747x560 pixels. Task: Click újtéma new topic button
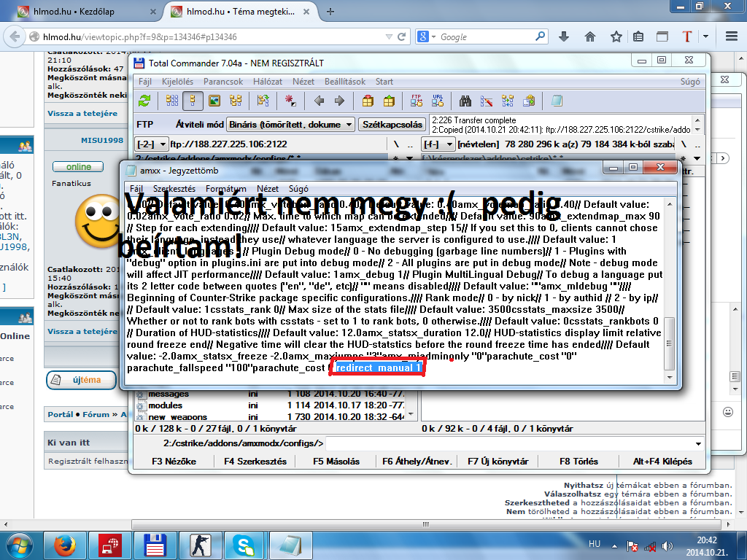(82, 379)
